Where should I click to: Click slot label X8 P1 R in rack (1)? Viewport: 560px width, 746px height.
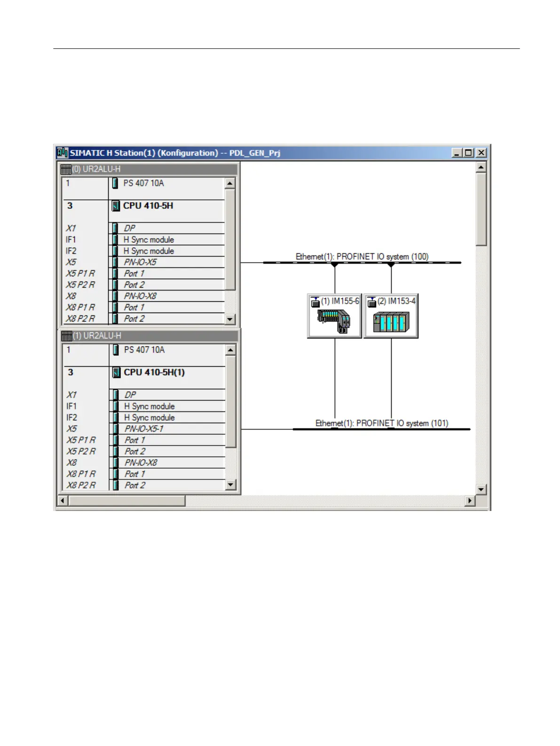tap(81, 474)
